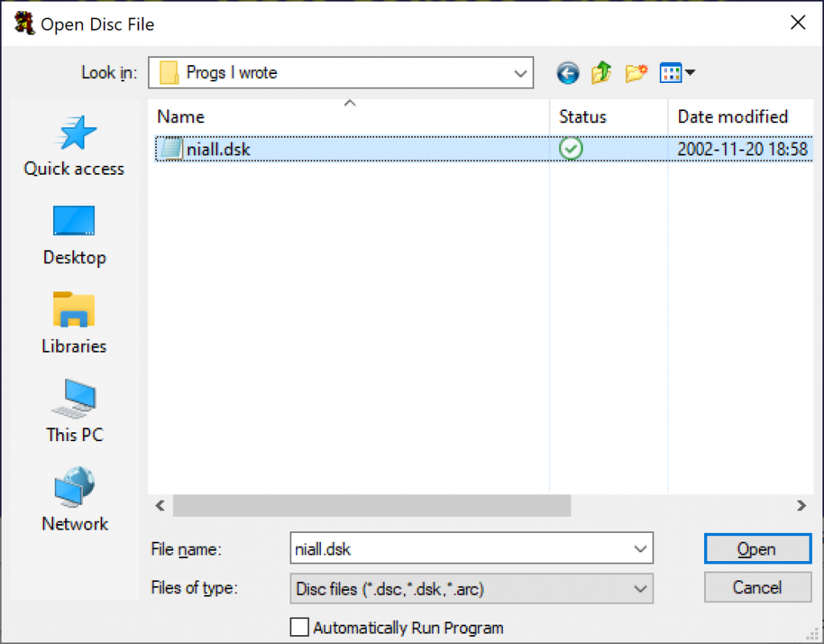Go up one folder level
This screenshot has height=644, width=824.
point(601,73)
